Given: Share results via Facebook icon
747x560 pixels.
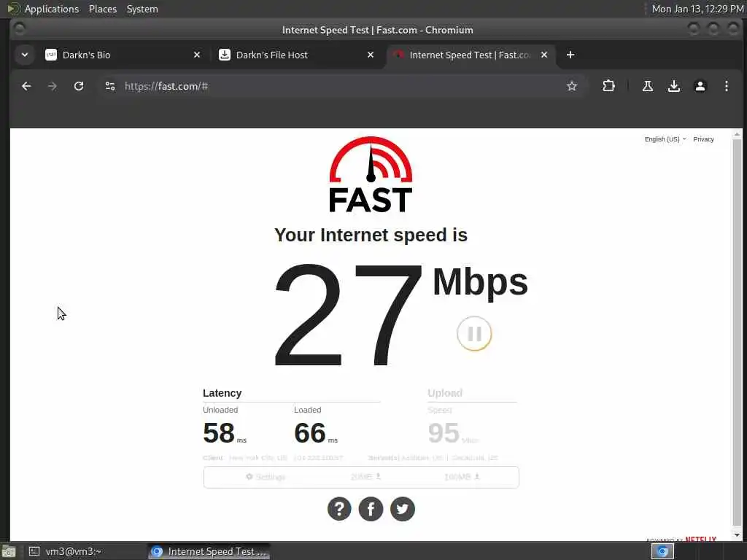Looking at the screenshot, I should [x=371, y=509].
